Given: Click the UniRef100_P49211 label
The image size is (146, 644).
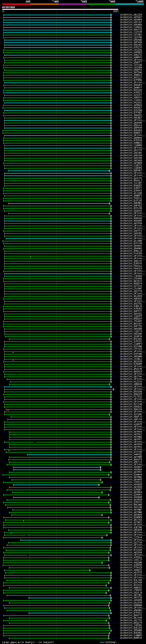Looking at the screenshot, I should pyautogui.click(x=131, y=198).
